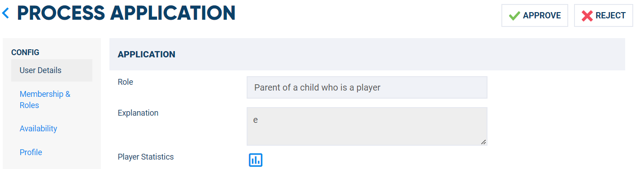Click the Explanation field label
The image size is (644, 169).
pos(138,113)
